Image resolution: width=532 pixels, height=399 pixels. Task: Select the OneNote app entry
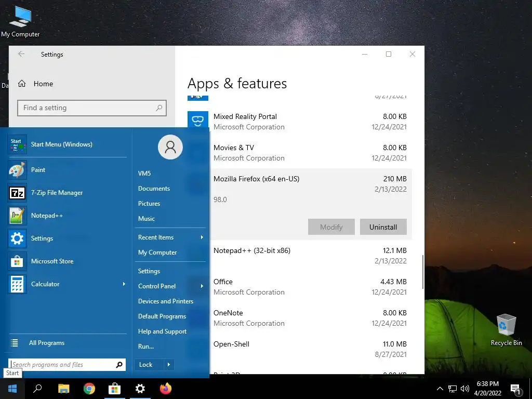pyautogui.click(x=310, y=318)
